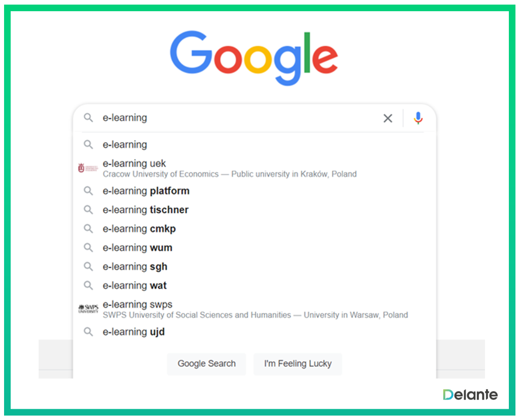Pick the e-learning wum suggestion
This screenshot has width=518, height=420.
coord(137,247)
